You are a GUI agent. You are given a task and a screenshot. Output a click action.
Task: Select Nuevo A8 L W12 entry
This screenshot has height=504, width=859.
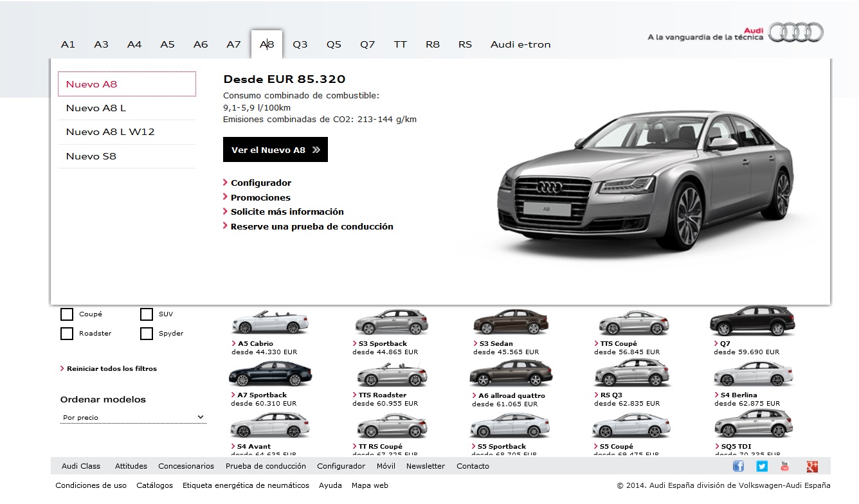pyautogui.click(x=127, y=132)
